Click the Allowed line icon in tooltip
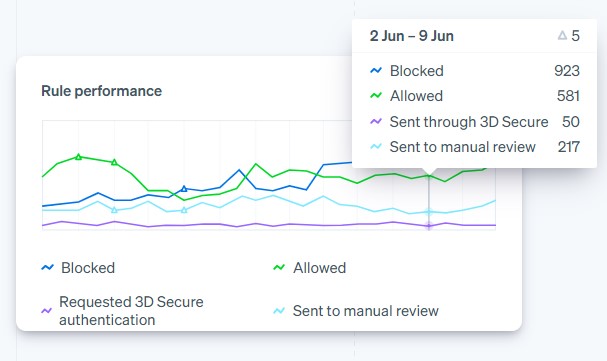The width and height of the screenshot is (607, 361). coord(376,96)
